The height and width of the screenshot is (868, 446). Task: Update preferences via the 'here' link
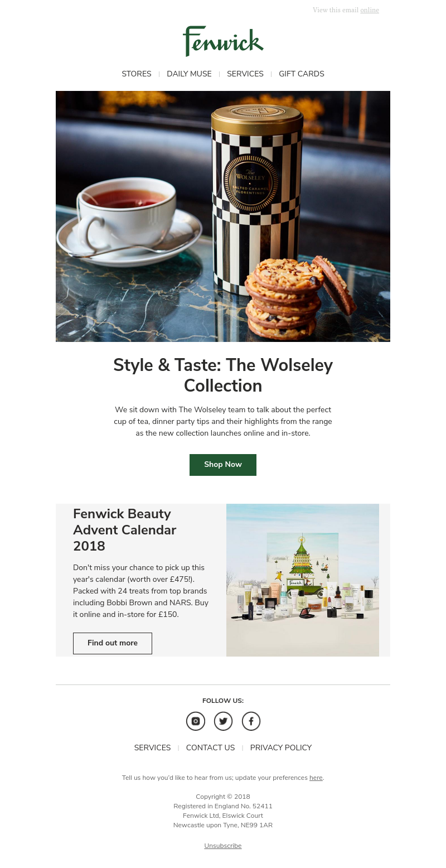click(x=316, y=778)
